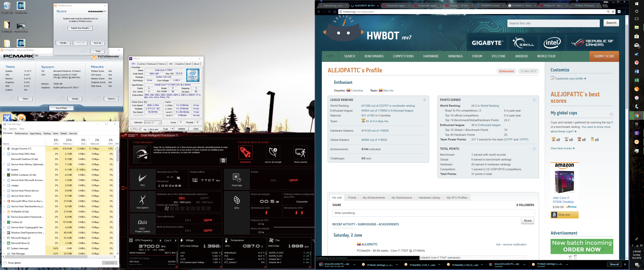Turn Turbo App Estado OFF
The image size is (644, 270).
click(x=294, y=180)
